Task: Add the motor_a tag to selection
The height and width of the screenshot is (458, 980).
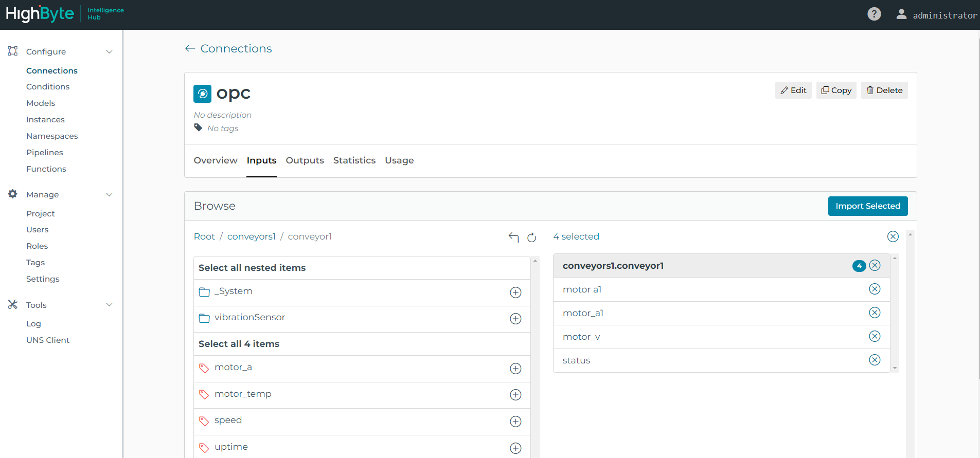Action: pos(515,369)
